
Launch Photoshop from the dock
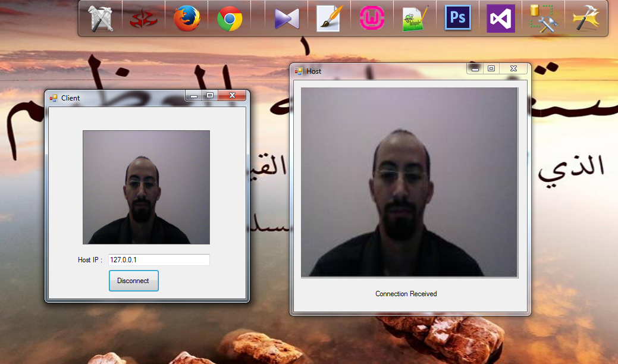coord(457,18)
